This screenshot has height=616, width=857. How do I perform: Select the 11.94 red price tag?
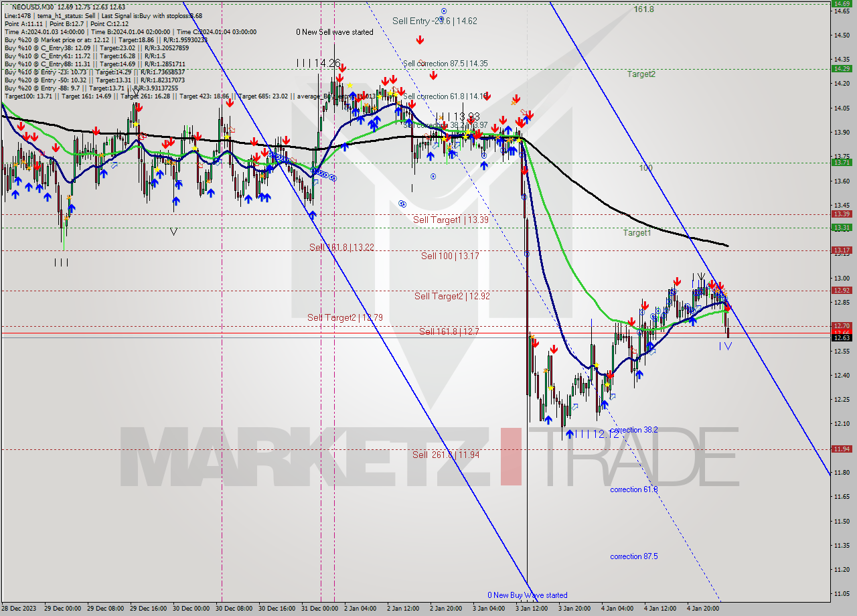coord(842,449)
